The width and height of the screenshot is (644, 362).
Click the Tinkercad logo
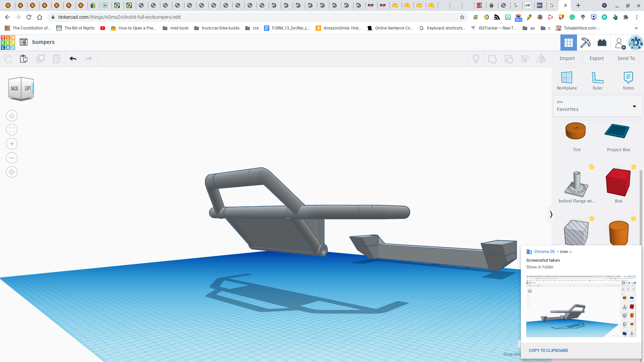[8, 42]
